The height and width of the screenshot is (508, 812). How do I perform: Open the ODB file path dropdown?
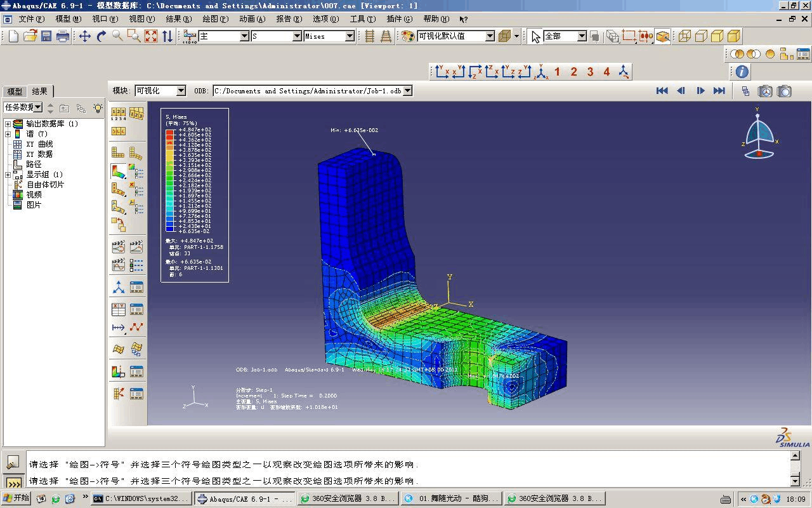[x=408, y=90]
